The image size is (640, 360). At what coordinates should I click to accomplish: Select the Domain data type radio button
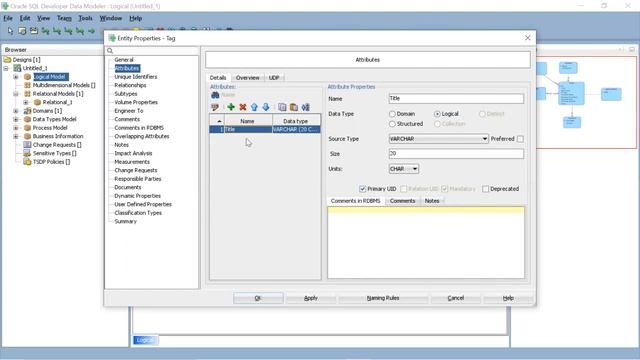pos(392,114)
